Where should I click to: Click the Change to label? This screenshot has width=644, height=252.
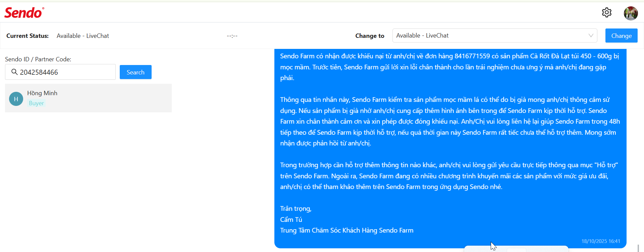(370, 36)
